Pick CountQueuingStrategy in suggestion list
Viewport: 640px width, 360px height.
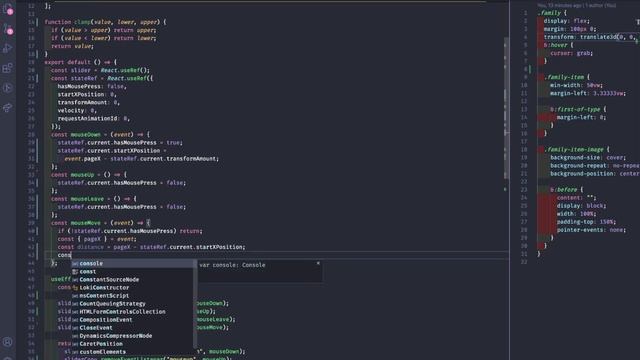132,304
